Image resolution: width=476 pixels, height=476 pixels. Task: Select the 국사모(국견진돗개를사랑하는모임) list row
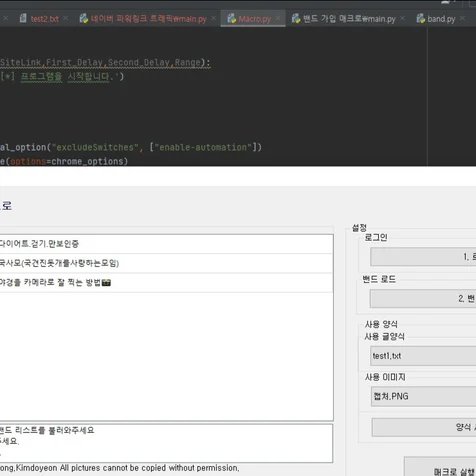(x=166, y=263)
